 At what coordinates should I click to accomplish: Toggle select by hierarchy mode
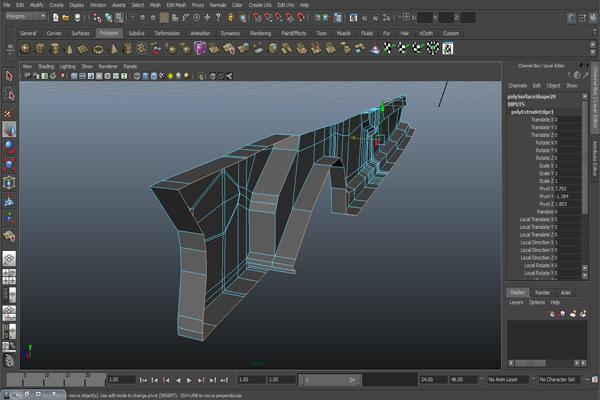pos(98,17)
